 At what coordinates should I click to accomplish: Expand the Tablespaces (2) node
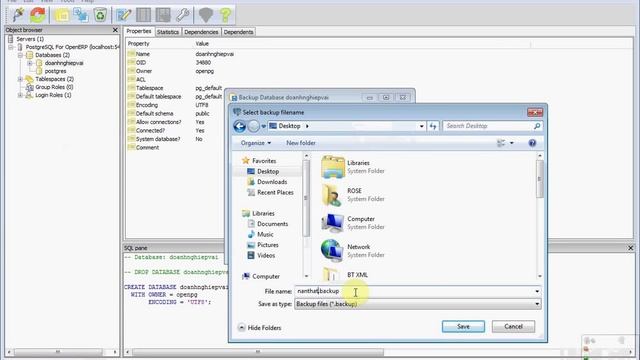coord(20,79)
